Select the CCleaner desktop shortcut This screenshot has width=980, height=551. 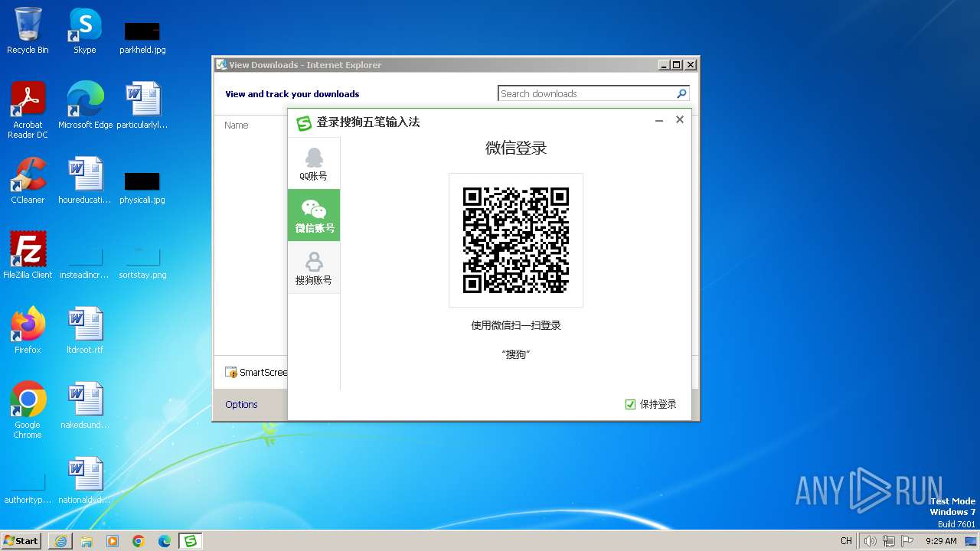click(28, 181)
